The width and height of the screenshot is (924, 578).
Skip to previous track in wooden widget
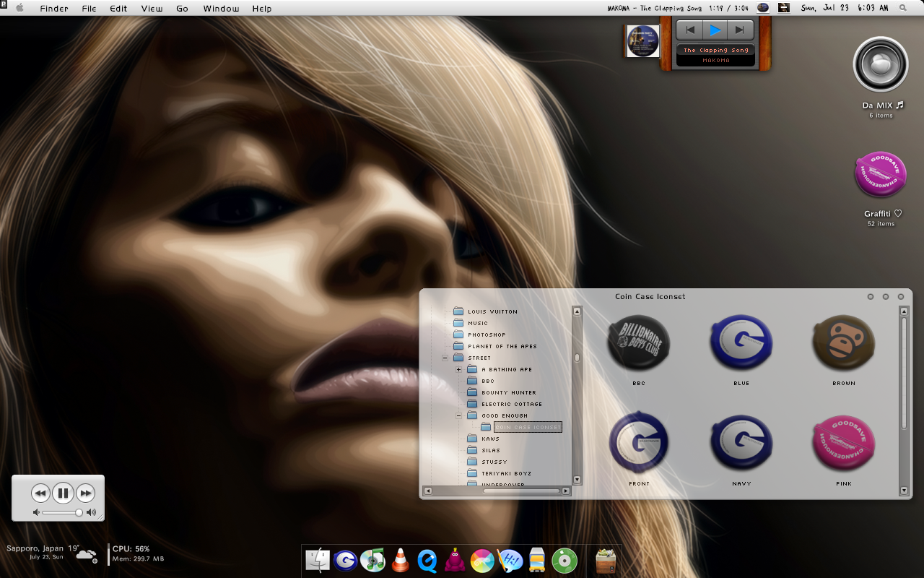point(690,30)
